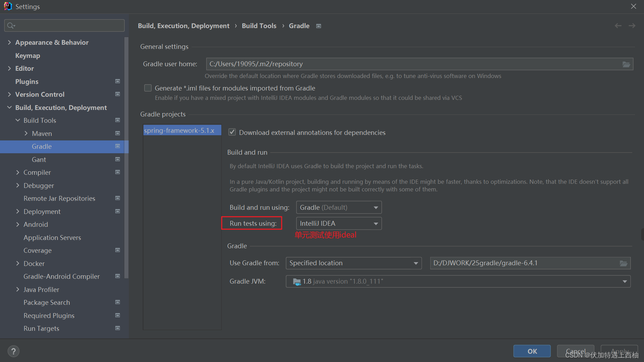
Task: Open Required Plugins settings
Action: pyautogui.click(x=49, y=316)
